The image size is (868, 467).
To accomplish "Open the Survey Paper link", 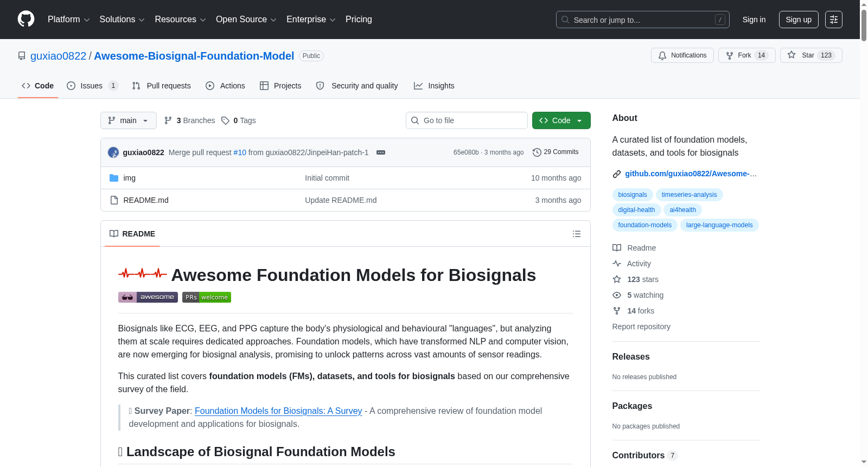I will tap(278, 411).
